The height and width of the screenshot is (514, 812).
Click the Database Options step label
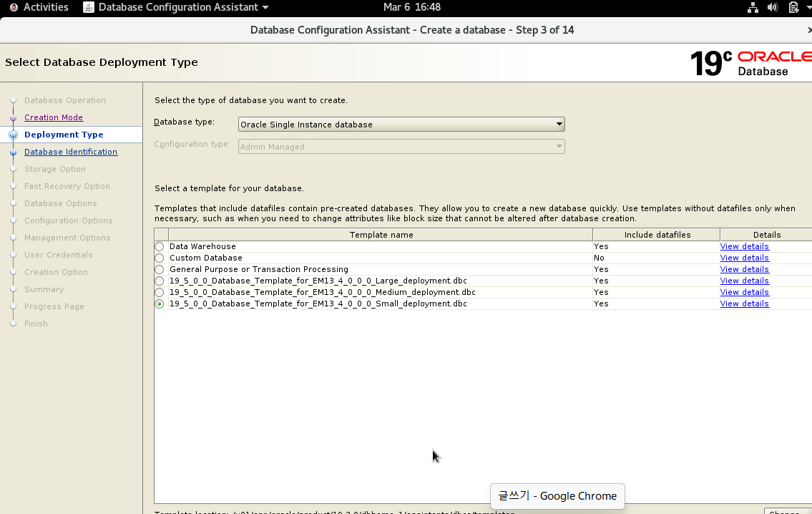coord(61,203)
